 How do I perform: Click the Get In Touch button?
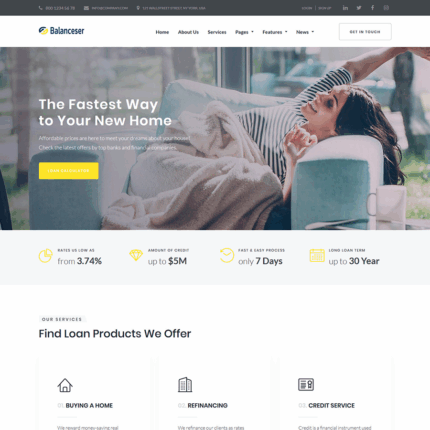tap(365, 32)
